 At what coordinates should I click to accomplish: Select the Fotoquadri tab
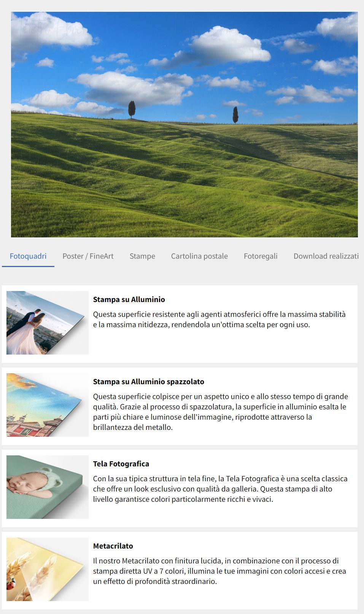click(x=28, y=256)
